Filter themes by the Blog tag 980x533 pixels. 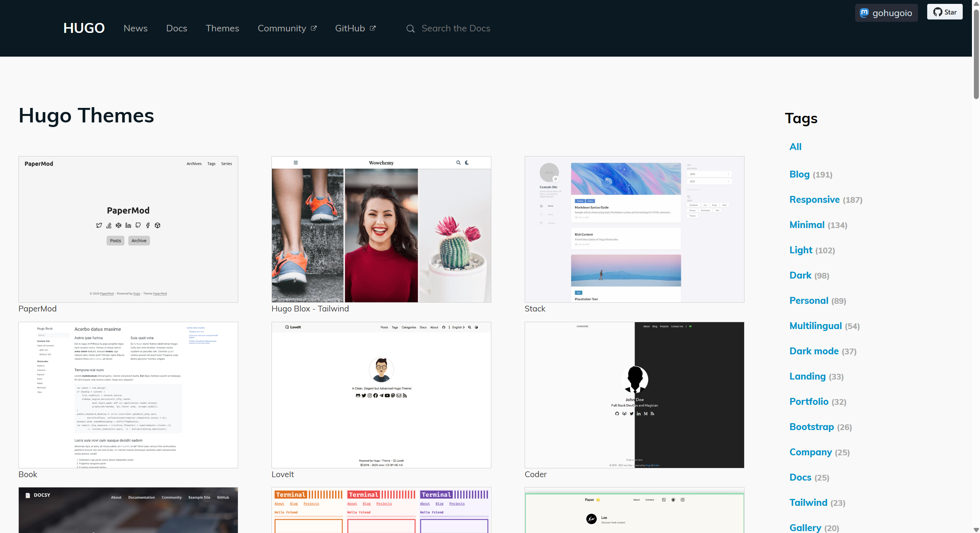coord(799,174)
